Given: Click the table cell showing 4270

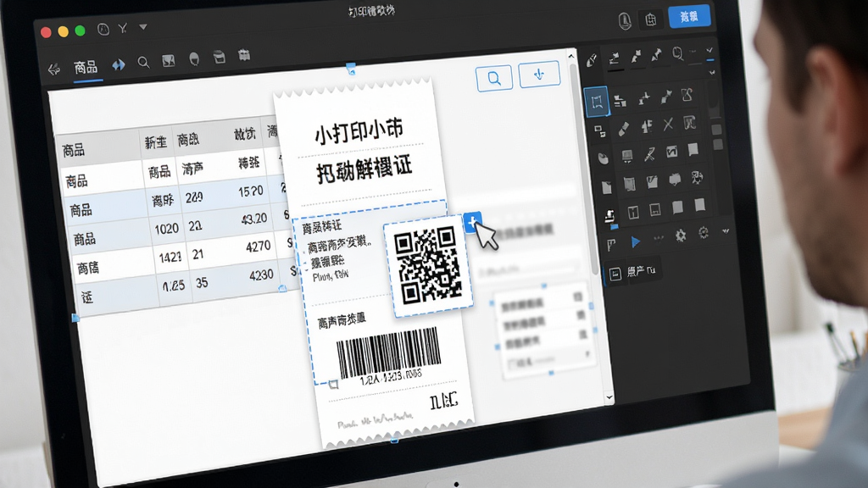Looking at the screenshot, I should (259, 246).
